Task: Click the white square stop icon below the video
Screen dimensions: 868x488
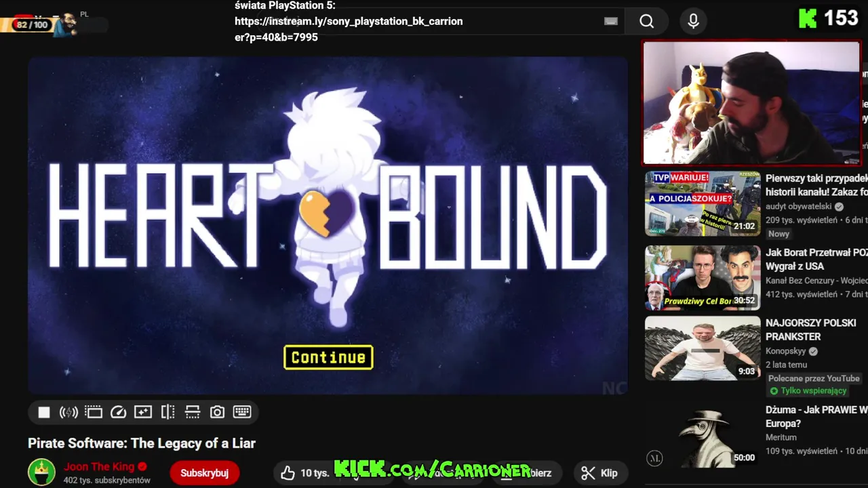Action: (44, 412)
